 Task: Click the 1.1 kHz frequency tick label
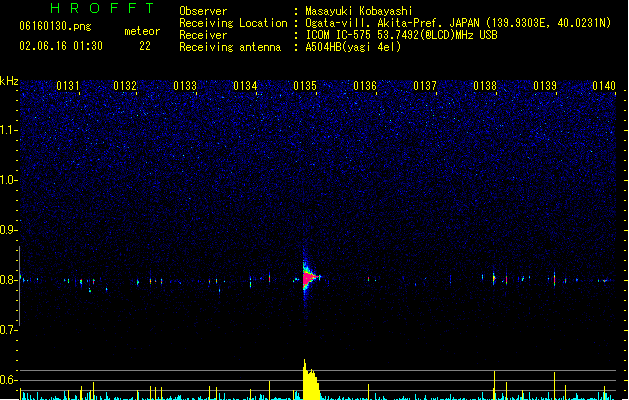7,130
